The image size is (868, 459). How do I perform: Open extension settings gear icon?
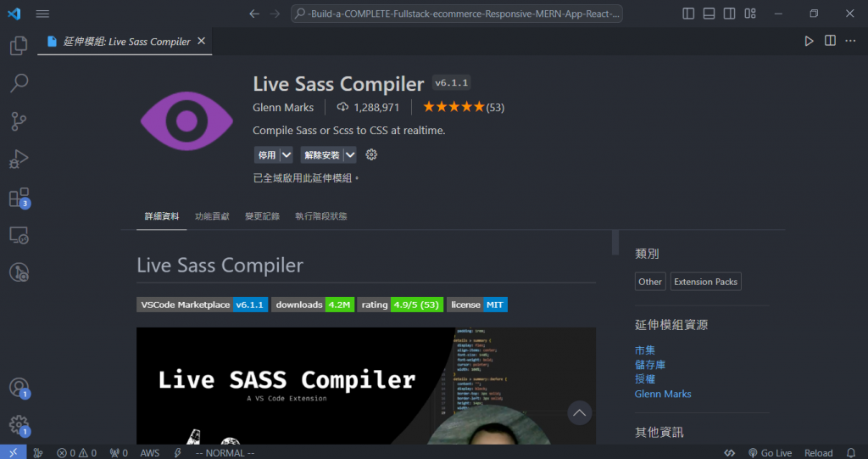[371, 154]
